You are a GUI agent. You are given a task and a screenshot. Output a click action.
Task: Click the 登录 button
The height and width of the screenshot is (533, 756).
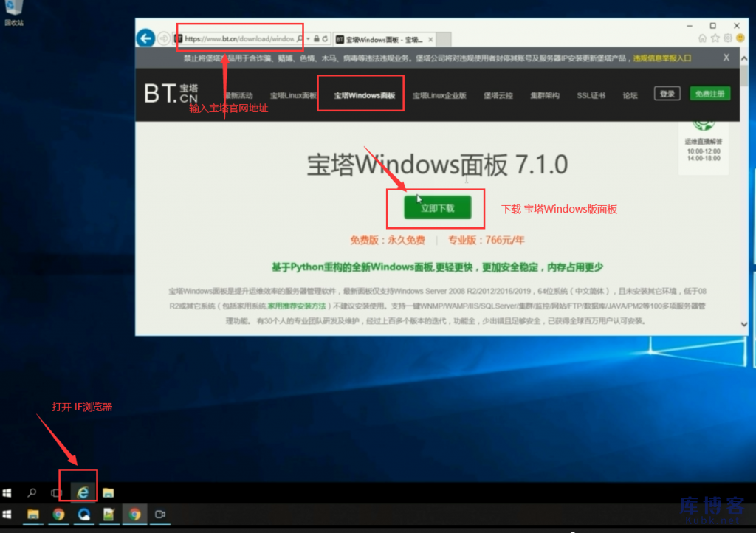[x=667, y=94]
